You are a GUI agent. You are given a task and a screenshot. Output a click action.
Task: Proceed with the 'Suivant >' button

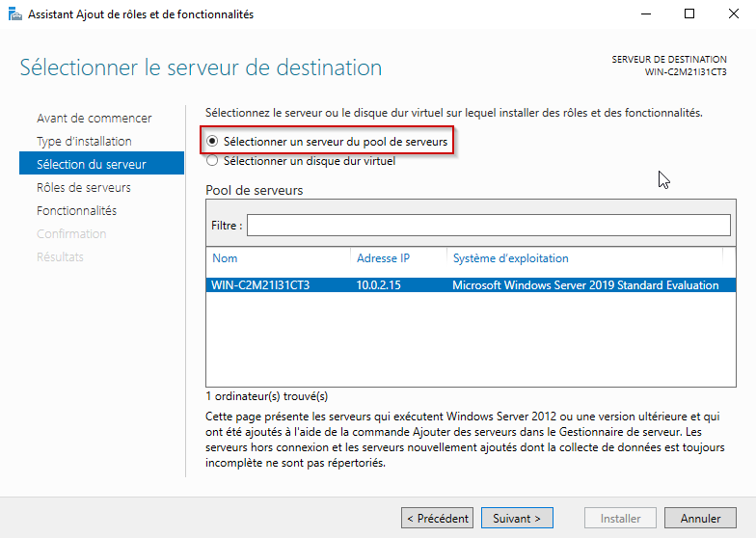[517, 519]
